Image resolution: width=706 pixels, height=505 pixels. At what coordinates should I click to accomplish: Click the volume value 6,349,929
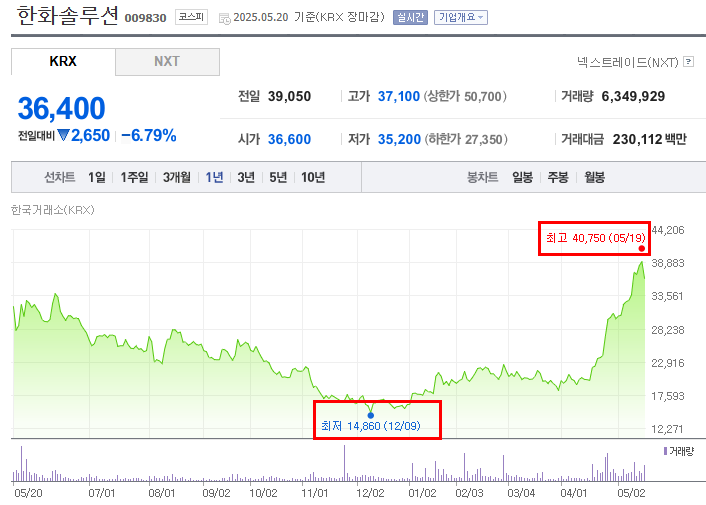tap(633, 96)
